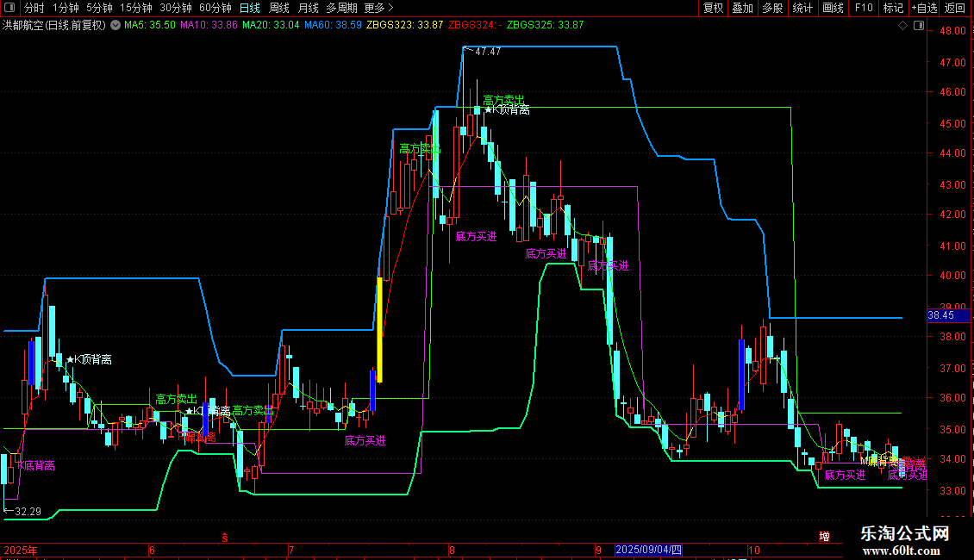Open the 多周期 multi-period view

point(341,8)
